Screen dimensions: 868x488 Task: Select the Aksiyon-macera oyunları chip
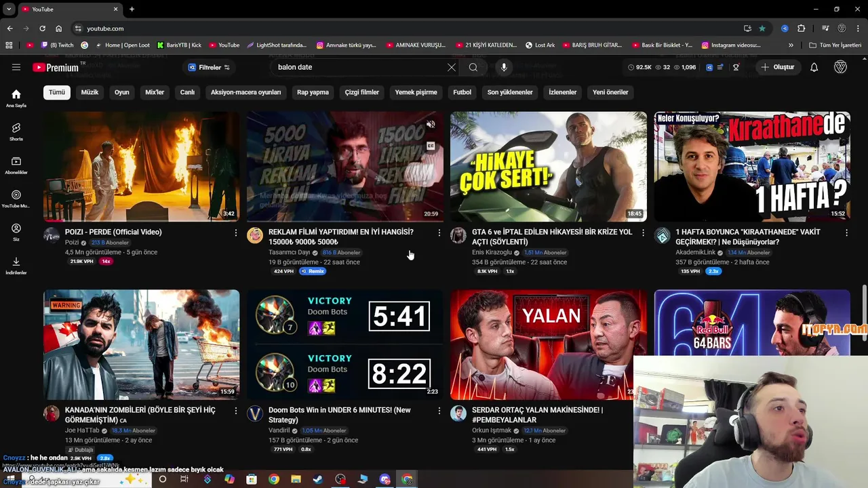[x=245, y=92]
